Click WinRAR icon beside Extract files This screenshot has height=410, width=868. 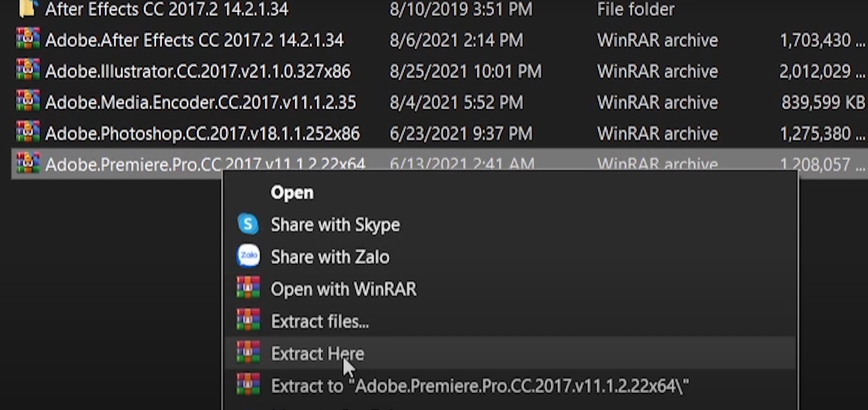point(248,320)
